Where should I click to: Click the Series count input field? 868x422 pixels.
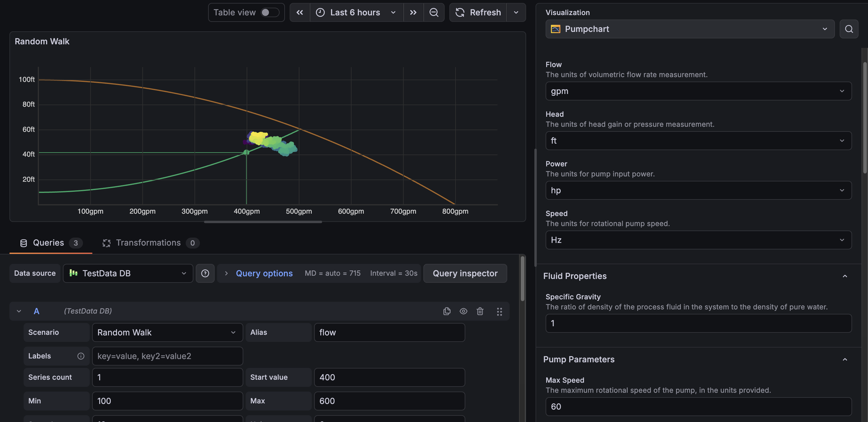point(167,377)
